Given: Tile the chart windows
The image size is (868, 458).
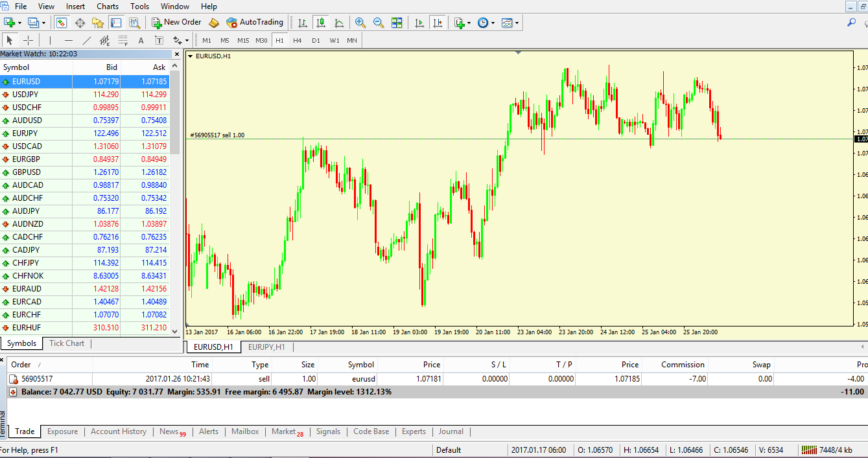Looking at the screenshot, I should (x=396, y=22).
